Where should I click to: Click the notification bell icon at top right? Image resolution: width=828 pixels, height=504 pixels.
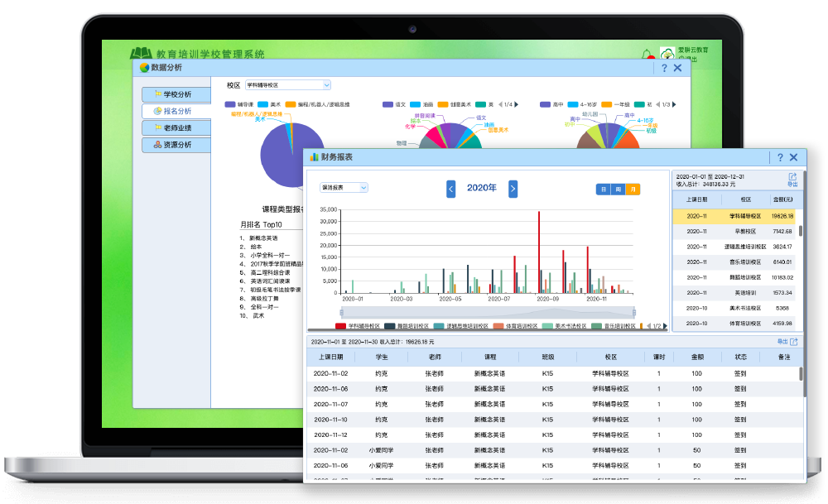(647, 51)
